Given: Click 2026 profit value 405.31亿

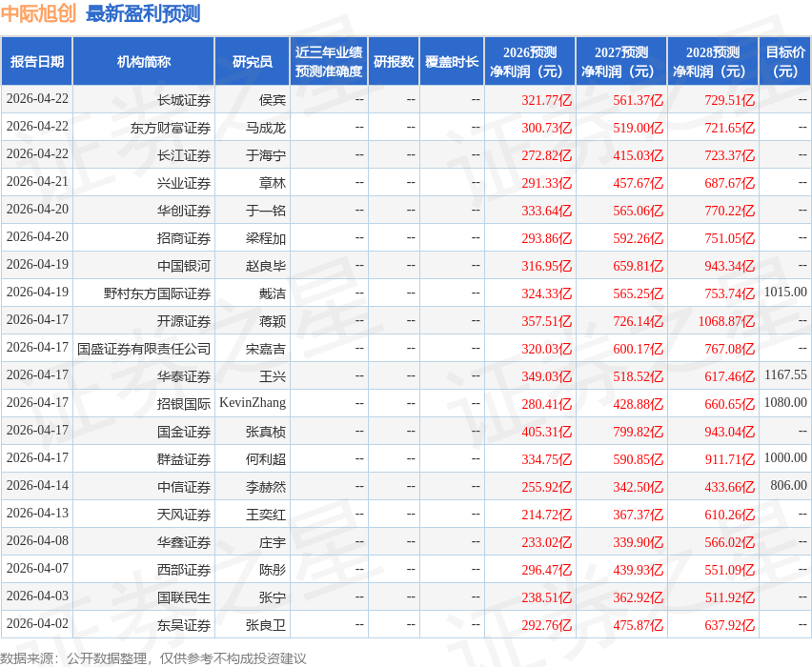Looking at the screenshot, I should (546, 432).
